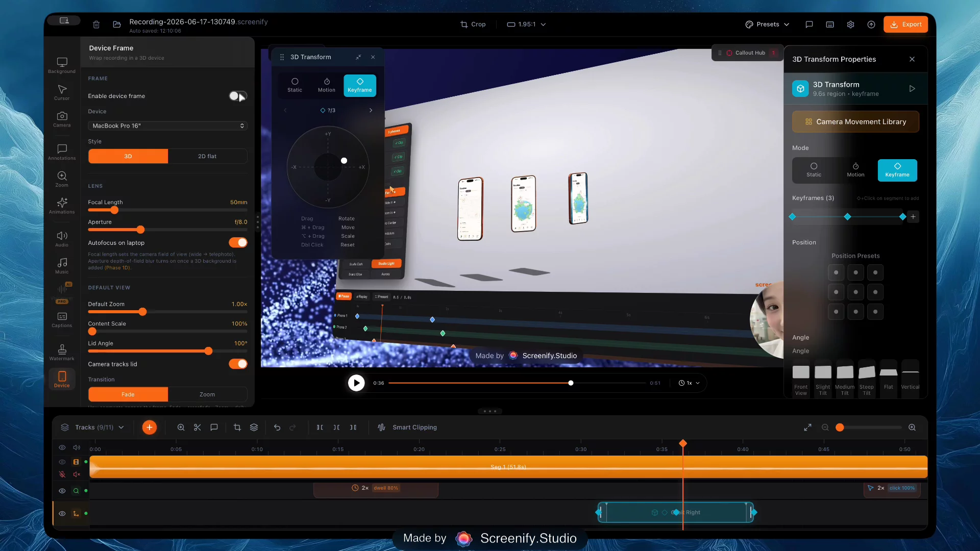Toggle Autofocus on laptop switch

(238, 243)
